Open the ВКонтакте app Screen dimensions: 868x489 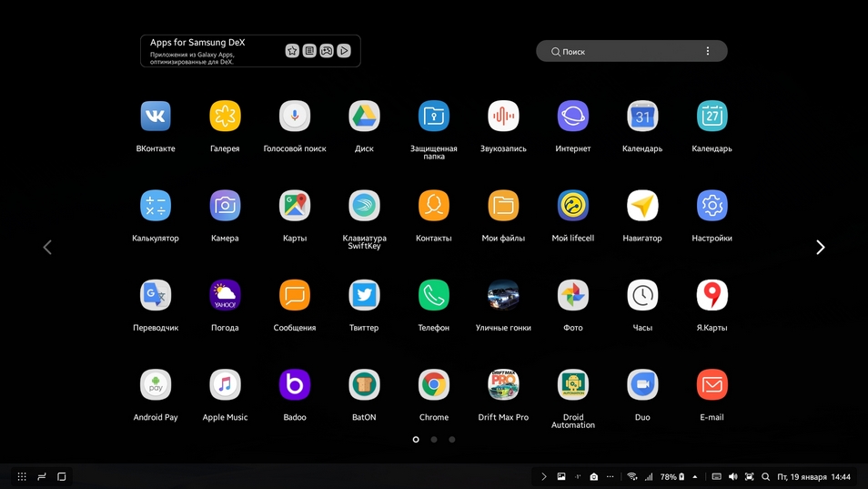(156, 116)
